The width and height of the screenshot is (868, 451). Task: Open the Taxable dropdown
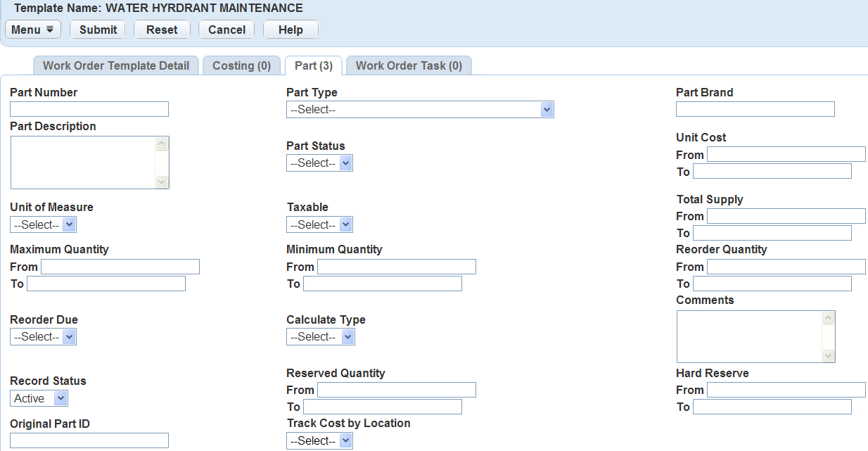319,225
